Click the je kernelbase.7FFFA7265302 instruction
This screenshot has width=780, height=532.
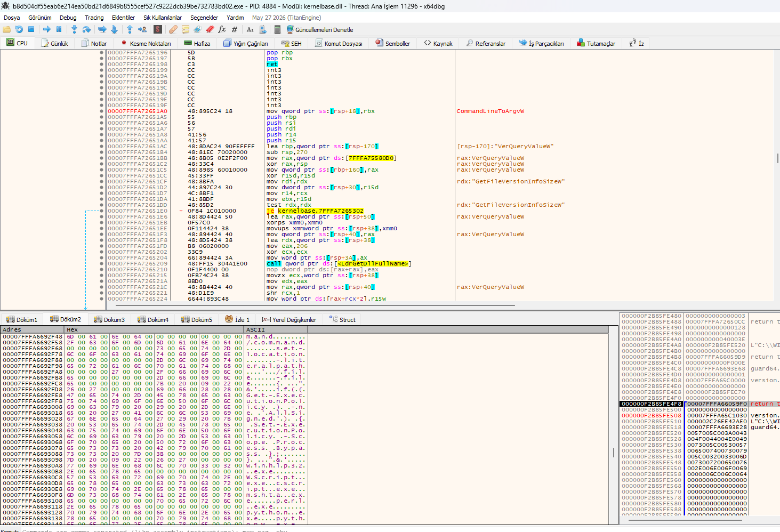[x=315, y=211]
